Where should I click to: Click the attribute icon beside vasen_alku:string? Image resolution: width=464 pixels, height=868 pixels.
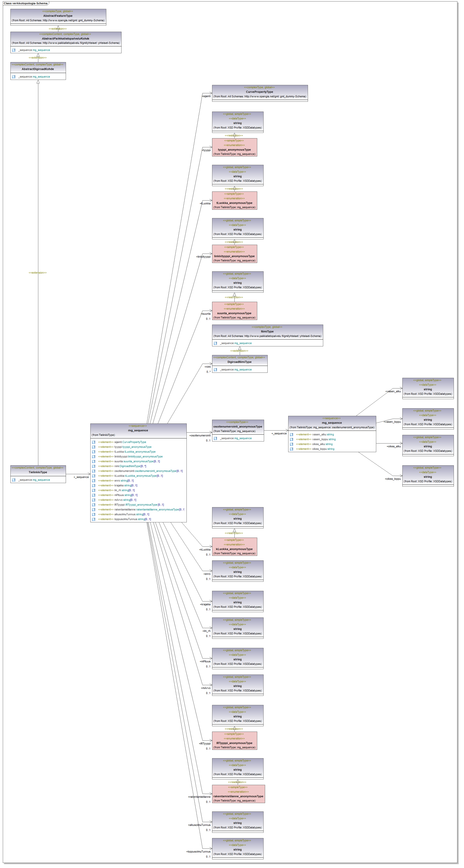(291, 435)
